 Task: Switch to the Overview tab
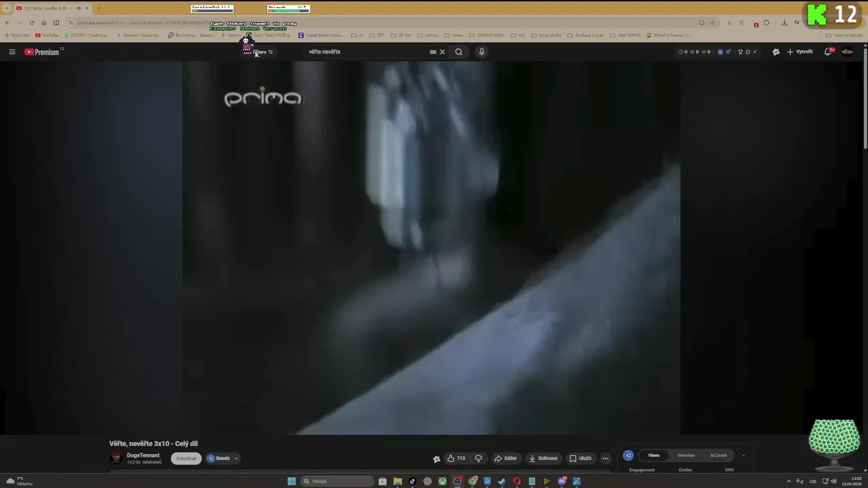pyautogui.click(x=686, y=455)
